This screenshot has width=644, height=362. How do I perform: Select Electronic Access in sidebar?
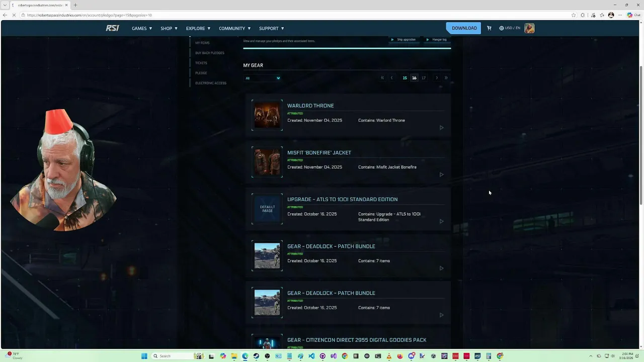(x=211, y=83)
